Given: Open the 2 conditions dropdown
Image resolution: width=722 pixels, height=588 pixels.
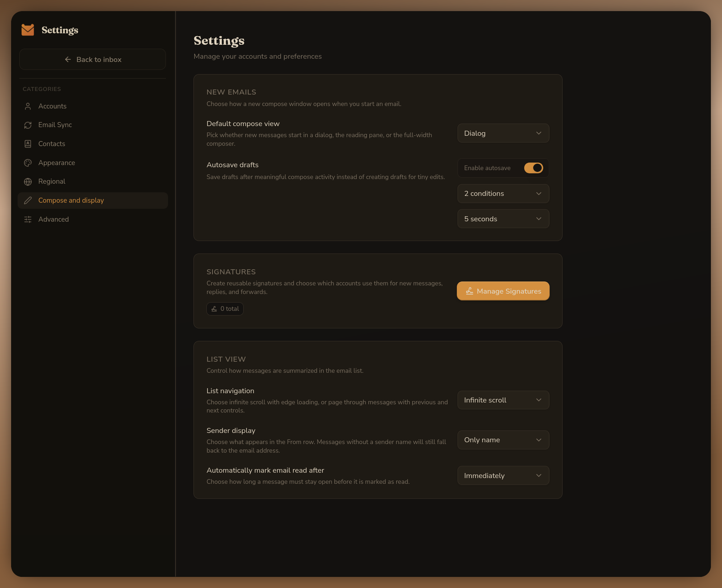Looking at the screenshot, I should (x=503, y=193).
